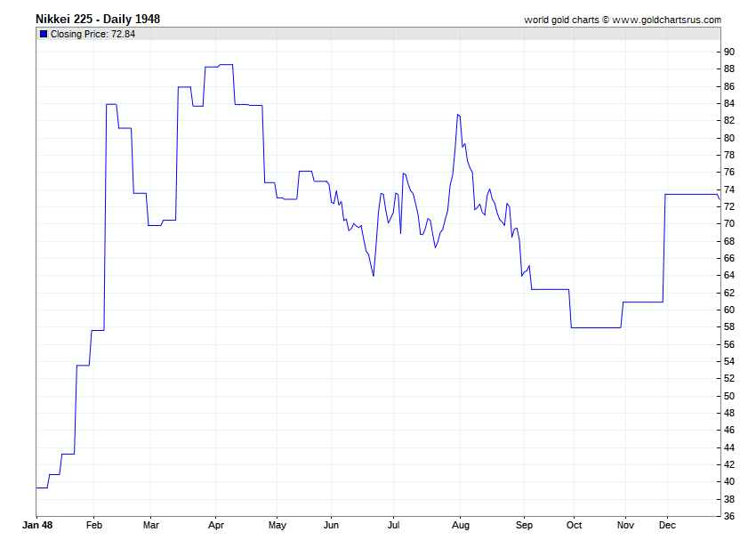The width and height of the screenshot is (756, 548).
Task: Click the 42 y-axis value
Action: point(729,464)
